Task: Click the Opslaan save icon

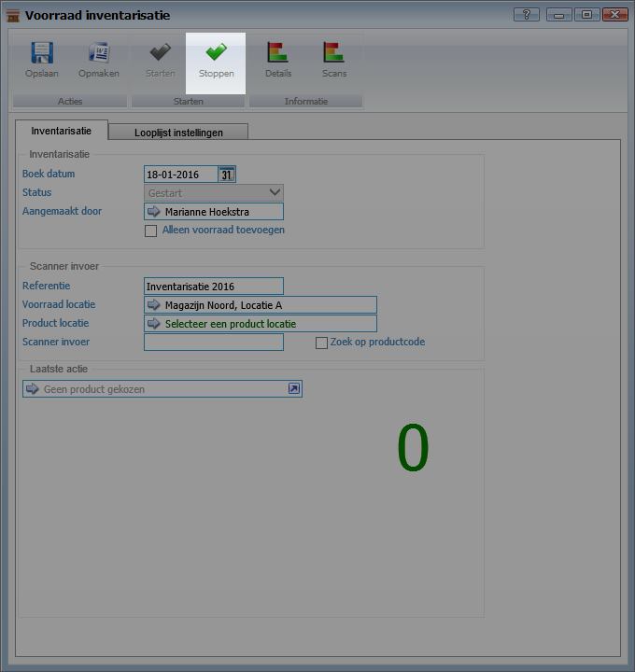Action: point(41,53)
